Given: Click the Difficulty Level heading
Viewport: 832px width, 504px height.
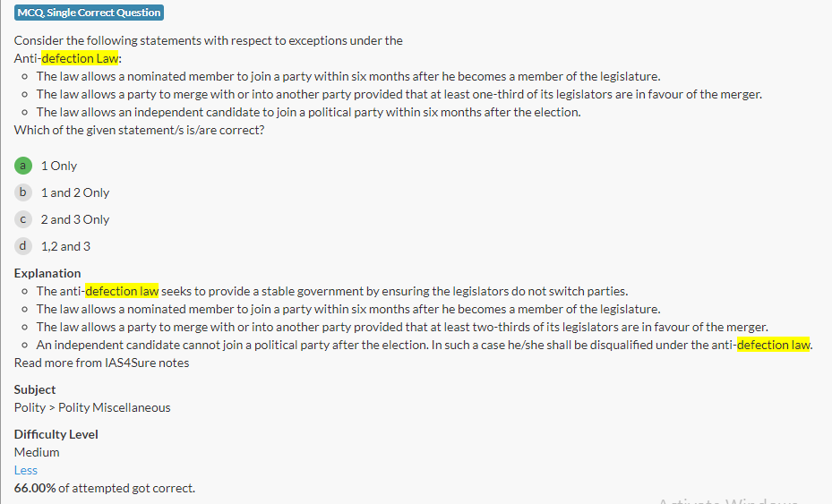Looking at the screenshot, I should coord(56,434).
